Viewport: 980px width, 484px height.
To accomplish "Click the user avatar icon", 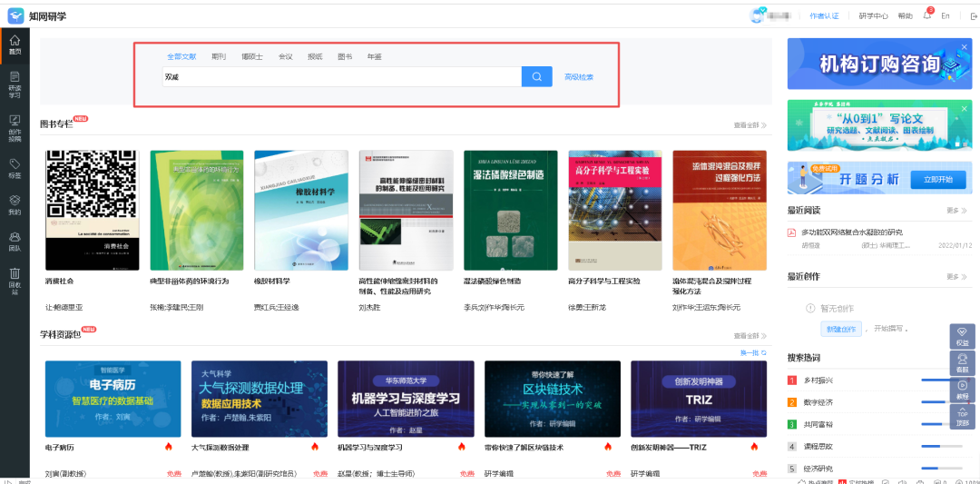I will [758, 15].
